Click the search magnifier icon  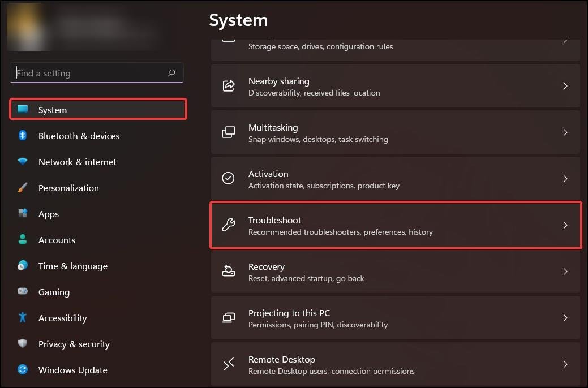[x=171, y=73]
